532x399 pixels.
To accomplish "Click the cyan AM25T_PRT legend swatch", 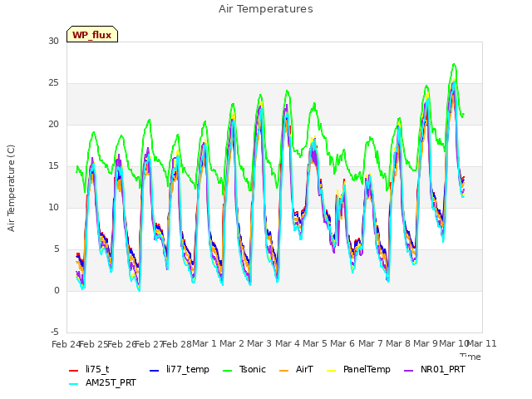I will [x=74, y=384].
